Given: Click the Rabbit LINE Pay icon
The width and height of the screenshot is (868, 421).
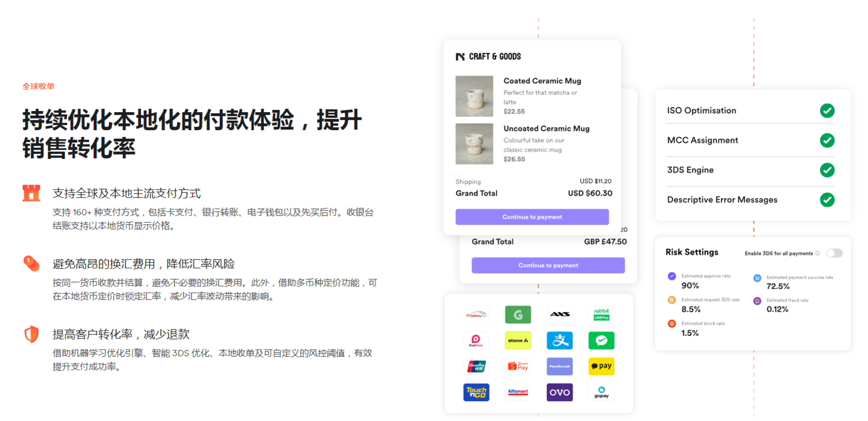Looking at the screenshot, I should click(x=601, y=315).
